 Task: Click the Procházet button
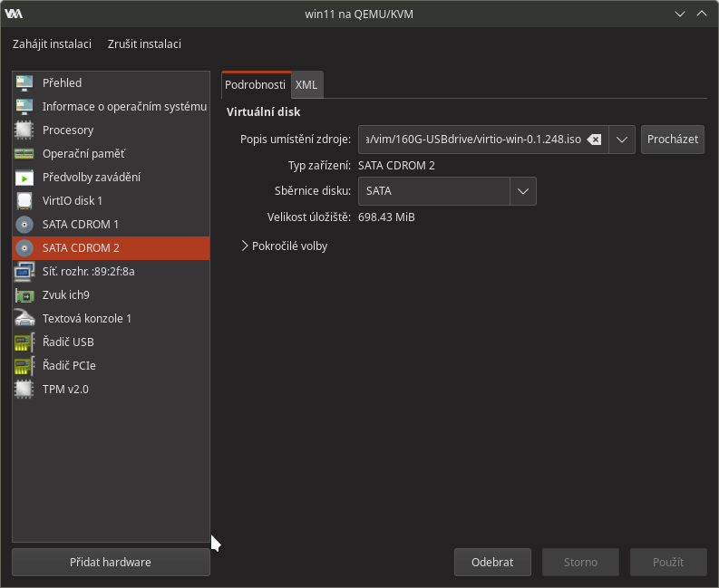[673, 140]
